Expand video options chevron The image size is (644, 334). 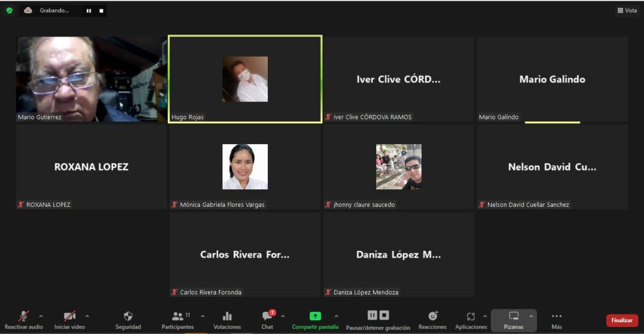(x=87, y=316)
